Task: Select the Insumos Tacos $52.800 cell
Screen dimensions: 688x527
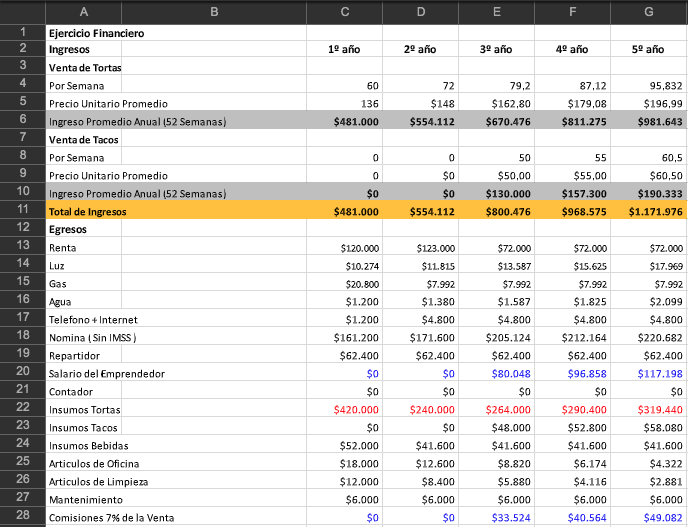Action: click(x=572, y=427)
